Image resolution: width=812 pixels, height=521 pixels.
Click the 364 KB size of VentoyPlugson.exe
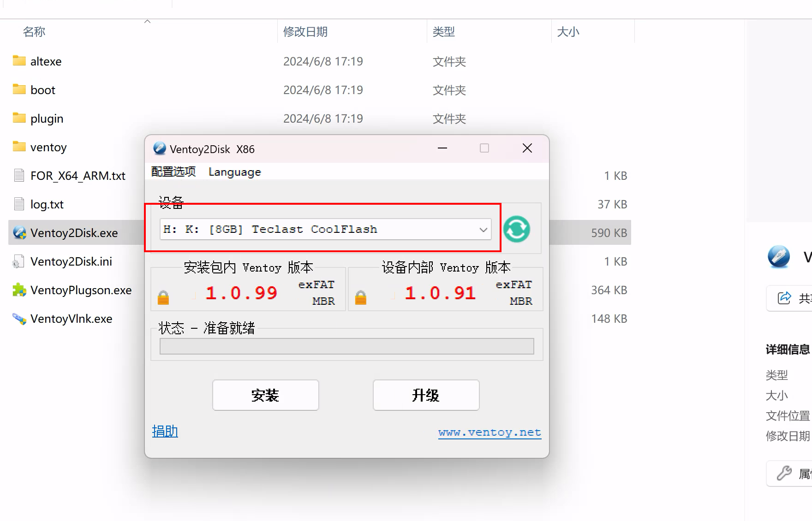(x=609, y=290)
